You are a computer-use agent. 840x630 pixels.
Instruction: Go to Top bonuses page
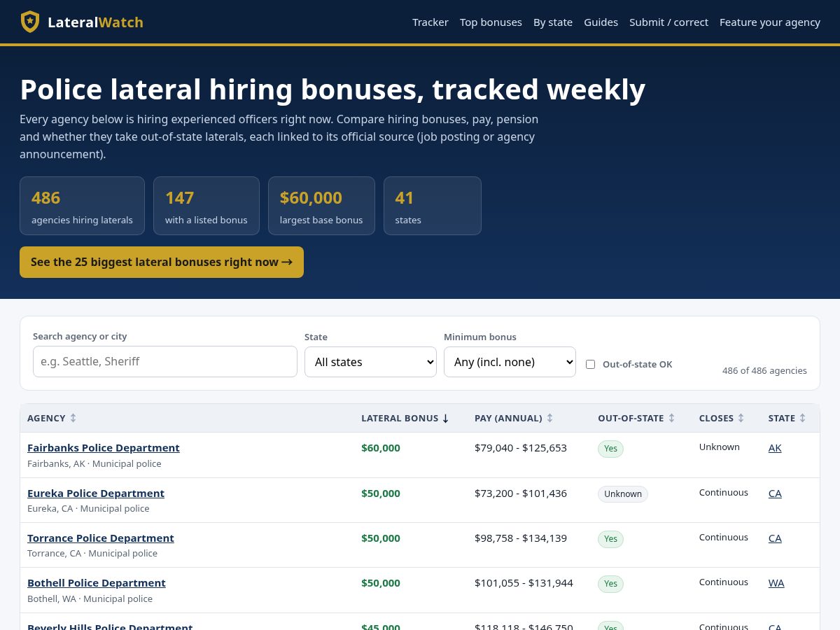(491, 22)
